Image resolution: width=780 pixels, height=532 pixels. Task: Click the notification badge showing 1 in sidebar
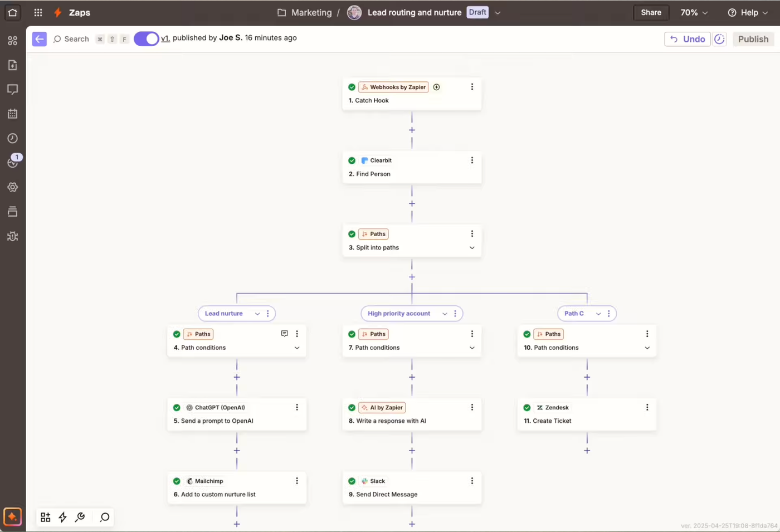pyautogui.click(x=16, y=158)
